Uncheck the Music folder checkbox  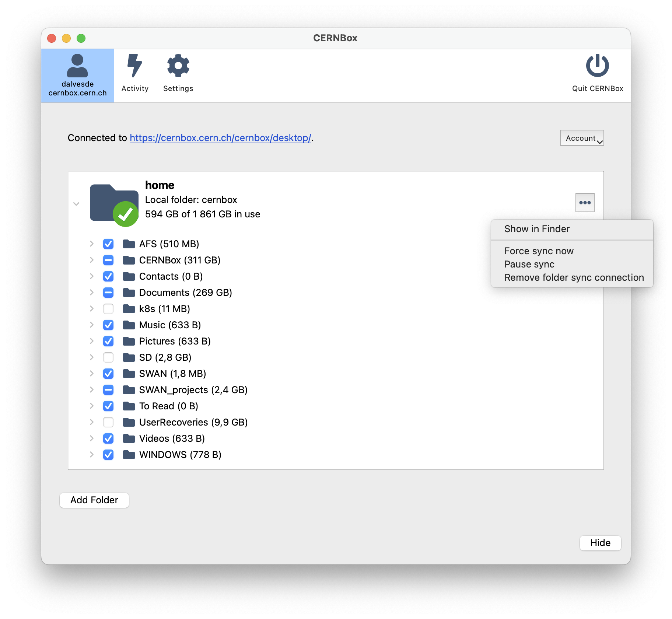pyautogui.click(x=108, y=325)
